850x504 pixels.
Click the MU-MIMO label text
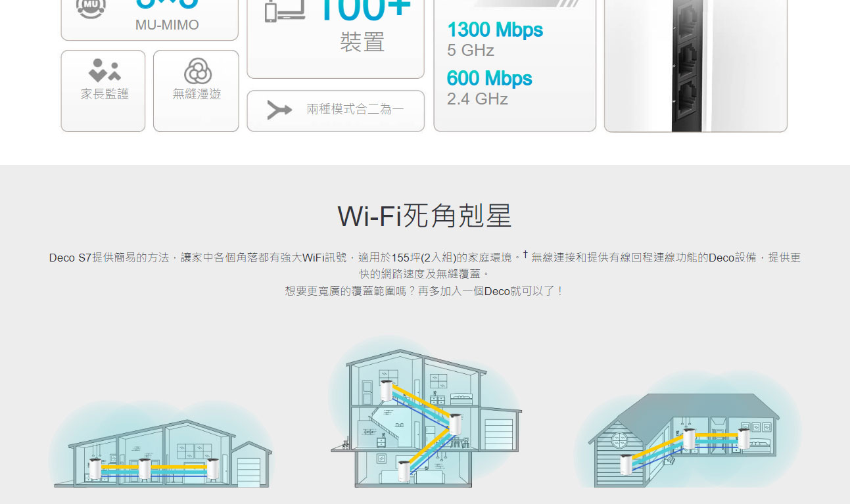point(167,25)
